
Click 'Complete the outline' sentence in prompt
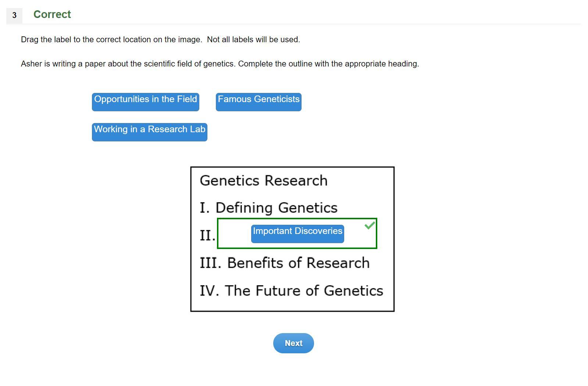(x=328, y=64)
